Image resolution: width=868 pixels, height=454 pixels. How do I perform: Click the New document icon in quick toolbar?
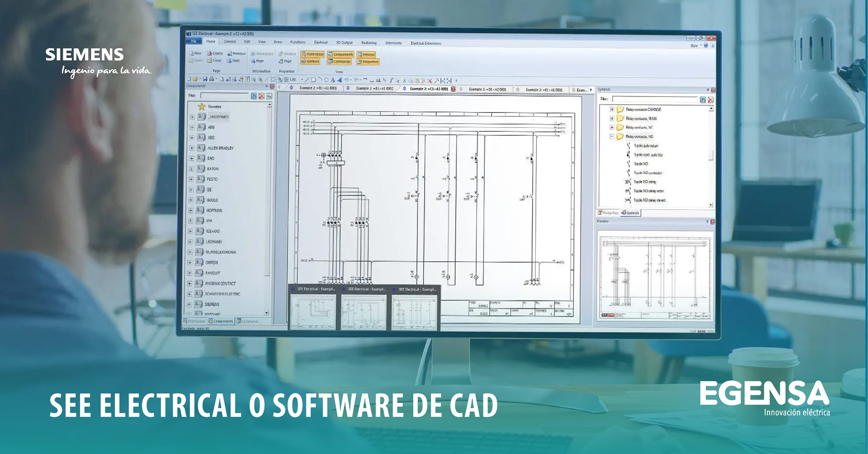point(189,79)
